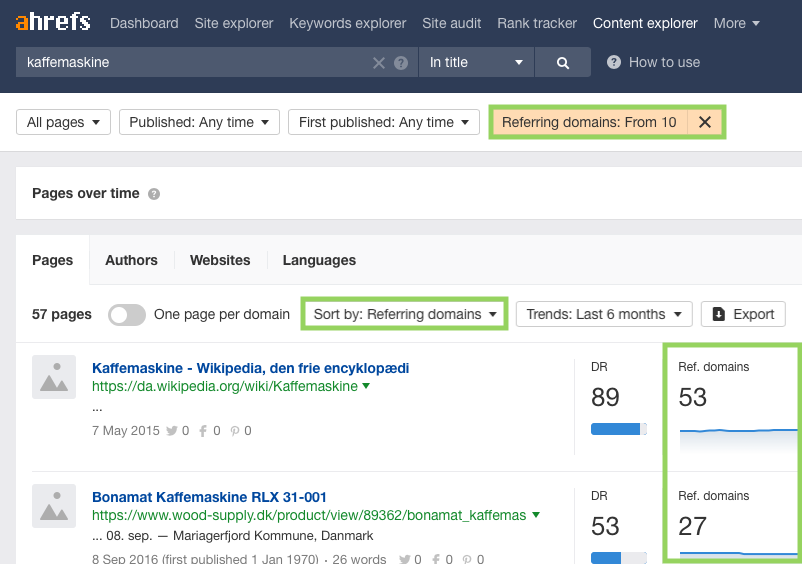Click Wikipedia result Pinterest share icon
Viewport: 802px width, 564px height.
coord(235,431)
